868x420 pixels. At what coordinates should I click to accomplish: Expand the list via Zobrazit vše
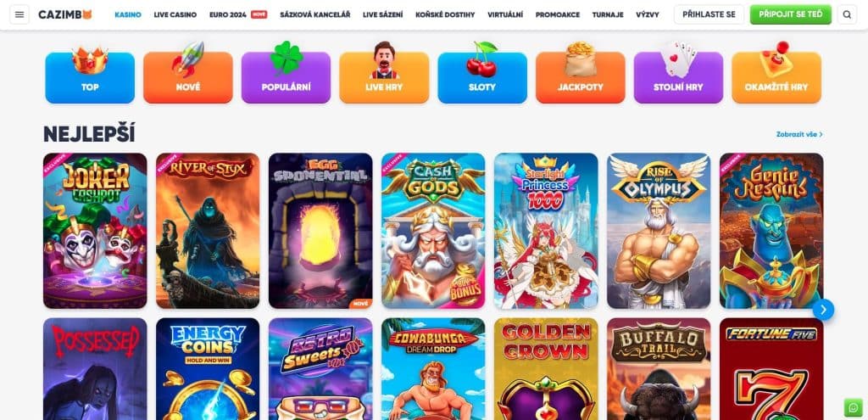pos(799,134)
